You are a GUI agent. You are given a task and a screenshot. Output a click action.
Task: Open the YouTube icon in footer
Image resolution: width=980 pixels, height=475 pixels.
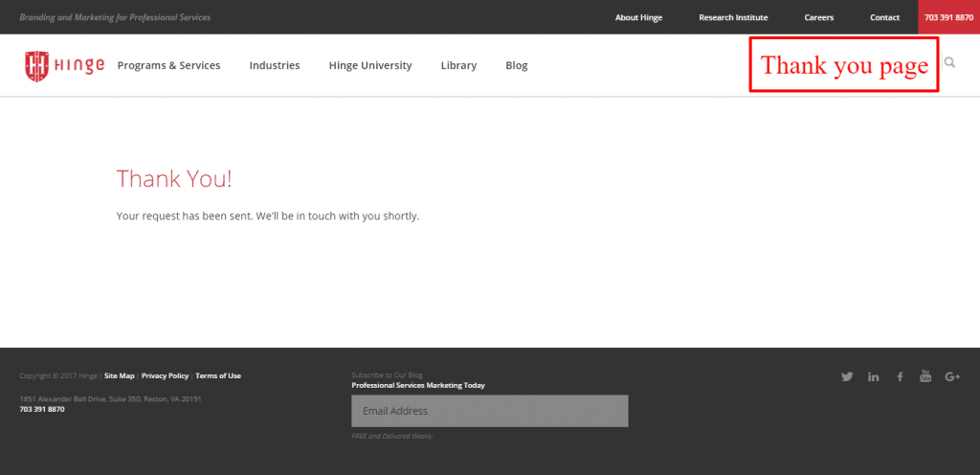point(925,375)
